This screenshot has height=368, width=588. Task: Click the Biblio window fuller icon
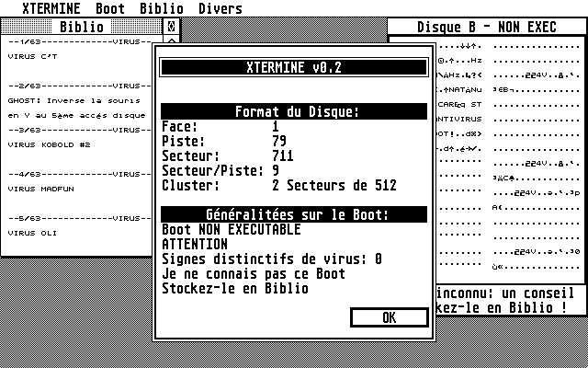[171, 27]
